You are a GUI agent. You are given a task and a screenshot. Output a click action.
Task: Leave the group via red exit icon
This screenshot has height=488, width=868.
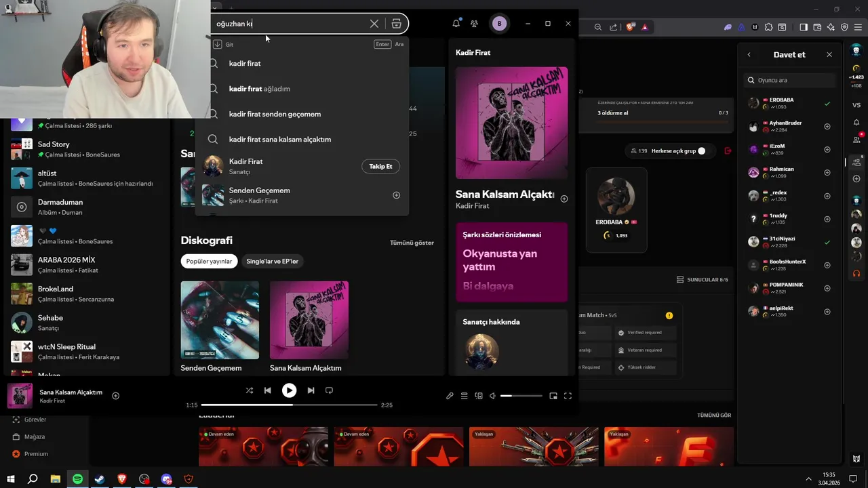pos(728,150)
